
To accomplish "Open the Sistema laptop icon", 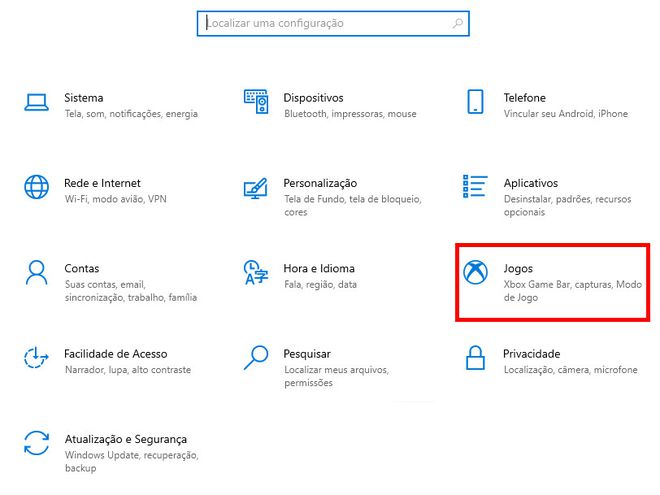I will (36, 102).
